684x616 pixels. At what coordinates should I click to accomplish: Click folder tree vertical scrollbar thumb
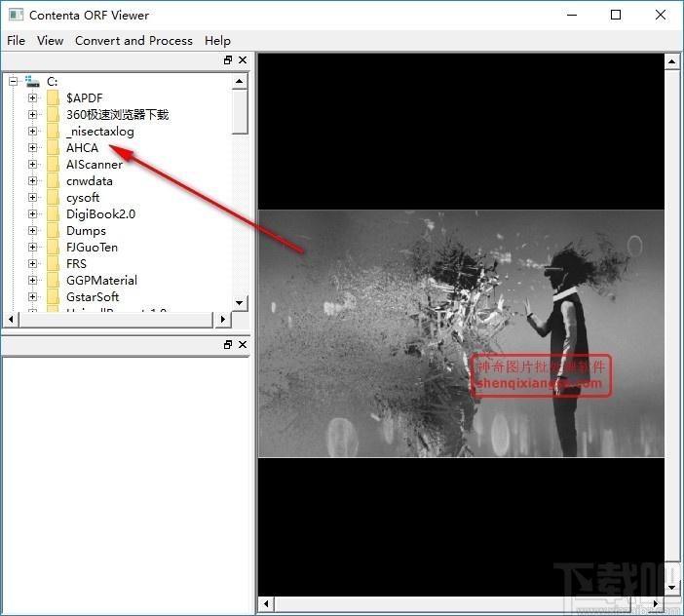(x=240, y=111)
